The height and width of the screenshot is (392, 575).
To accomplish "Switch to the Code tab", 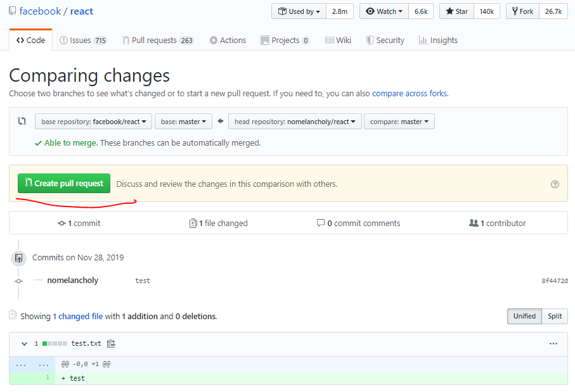I will pos(31,41).
